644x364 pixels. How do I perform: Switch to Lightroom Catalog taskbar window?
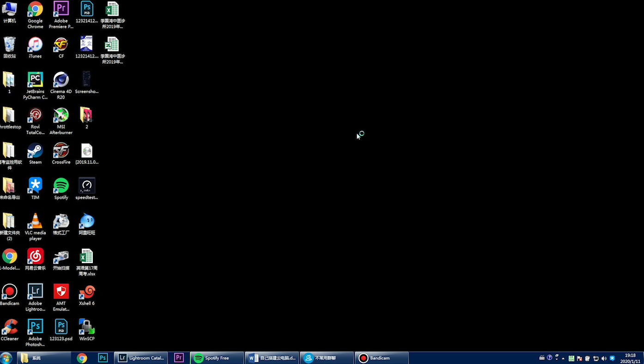tap(141, 358)
